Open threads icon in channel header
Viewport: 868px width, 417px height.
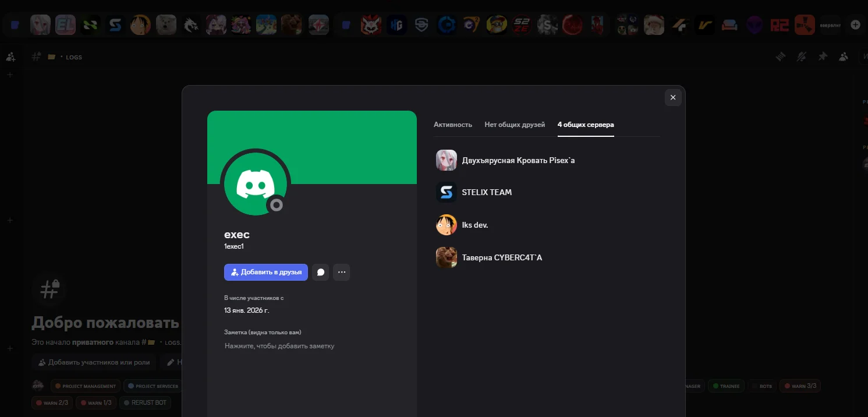pos(781,56)
